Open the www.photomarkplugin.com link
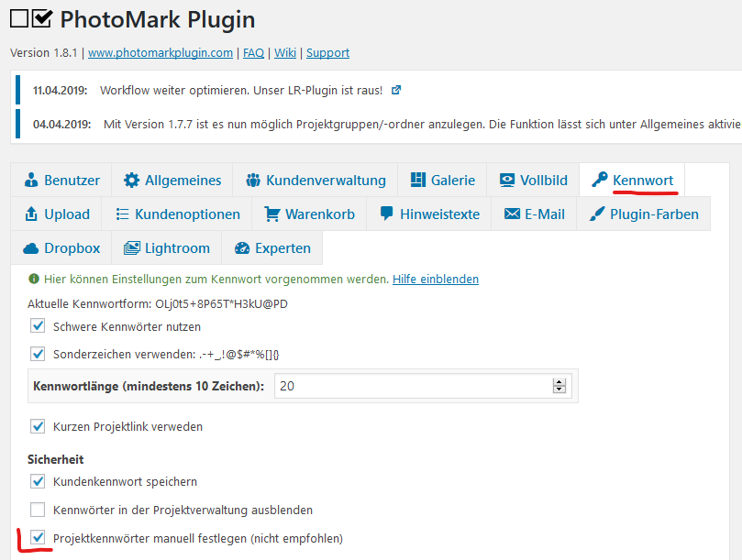 (161, 53)
